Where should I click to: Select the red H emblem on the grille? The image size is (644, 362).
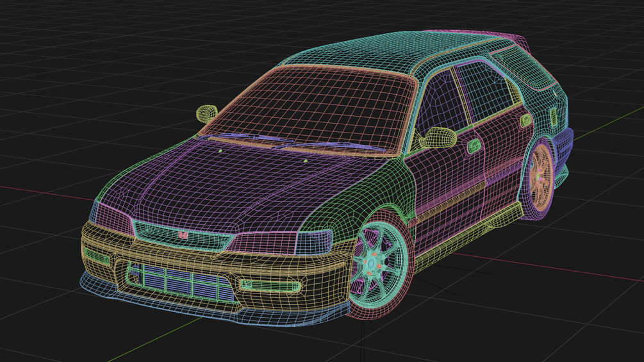coord(183,235)
